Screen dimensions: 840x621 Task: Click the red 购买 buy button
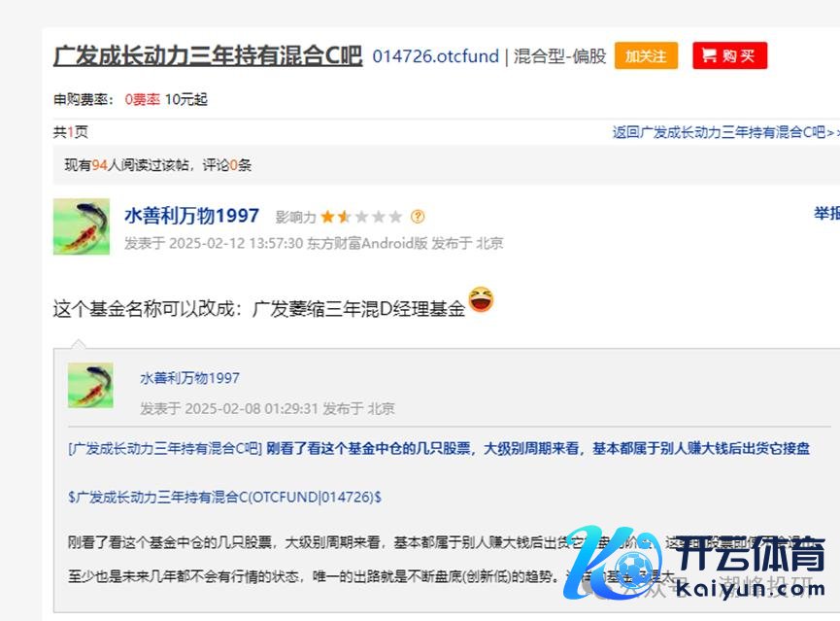click(x=729, y=55)
